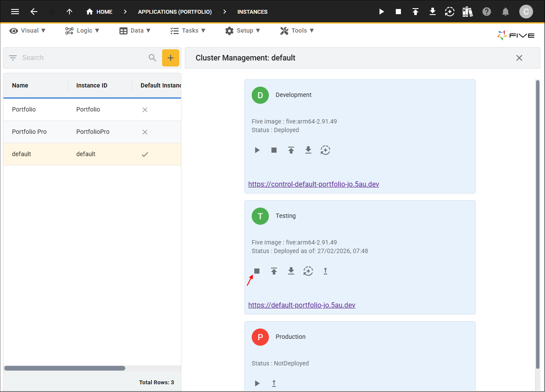Open the hamburger menu

15,12
